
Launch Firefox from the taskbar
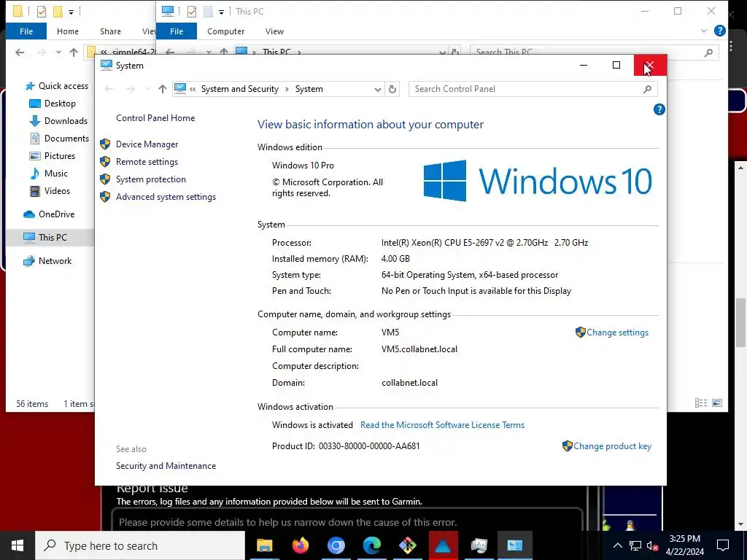(x=300, y=545)
